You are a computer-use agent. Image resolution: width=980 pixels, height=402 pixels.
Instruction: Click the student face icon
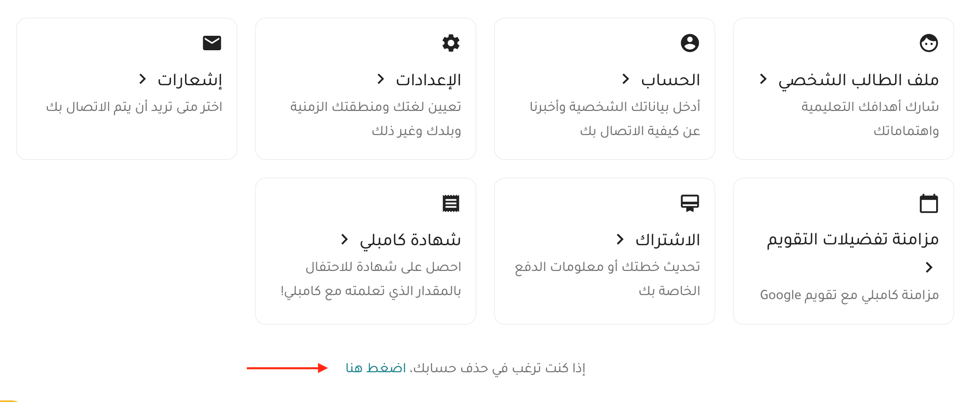click(929, 43)
